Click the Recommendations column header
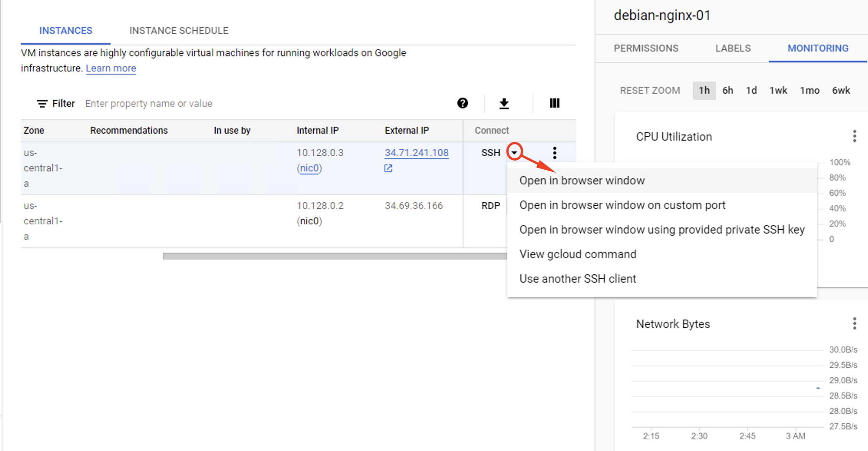Viewport: 868px width, 451px height. point(129,131)
